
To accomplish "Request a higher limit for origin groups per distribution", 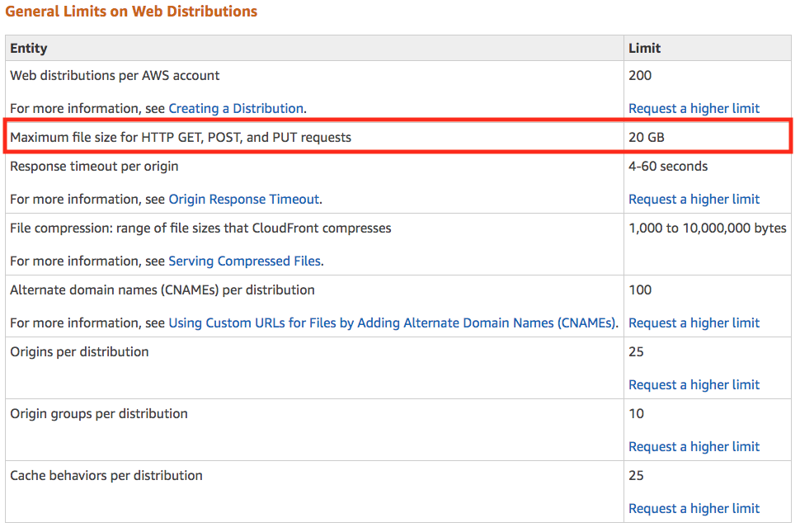I will click(x=694, y=446).
